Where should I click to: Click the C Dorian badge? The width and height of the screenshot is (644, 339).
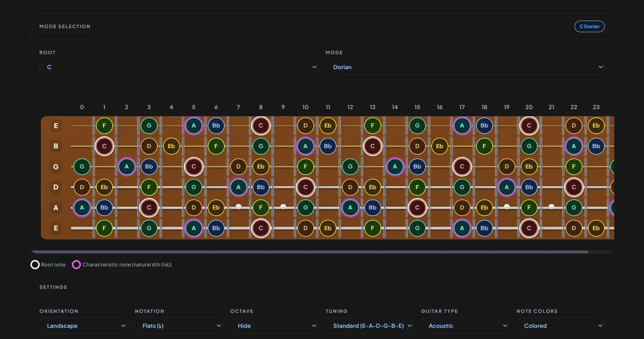click(x=589, y=26)
